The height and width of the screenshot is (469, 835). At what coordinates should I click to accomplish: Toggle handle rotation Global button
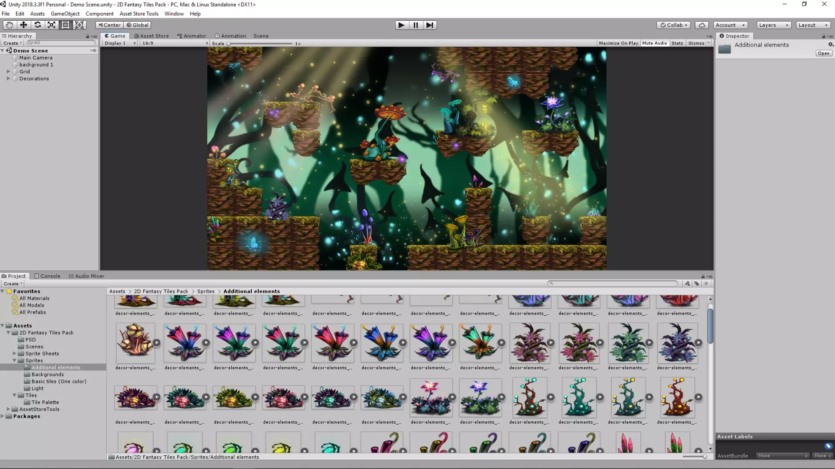pos(138,25)
